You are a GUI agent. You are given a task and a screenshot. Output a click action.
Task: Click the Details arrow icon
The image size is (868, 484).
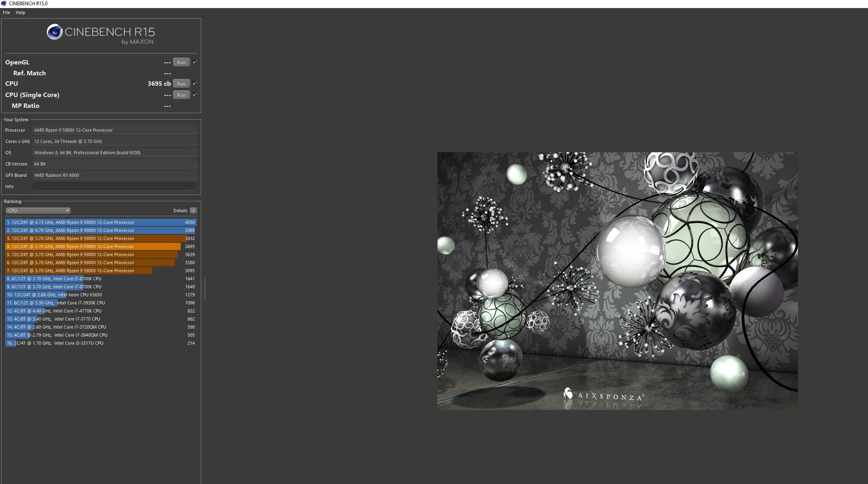tap(194, 211)
